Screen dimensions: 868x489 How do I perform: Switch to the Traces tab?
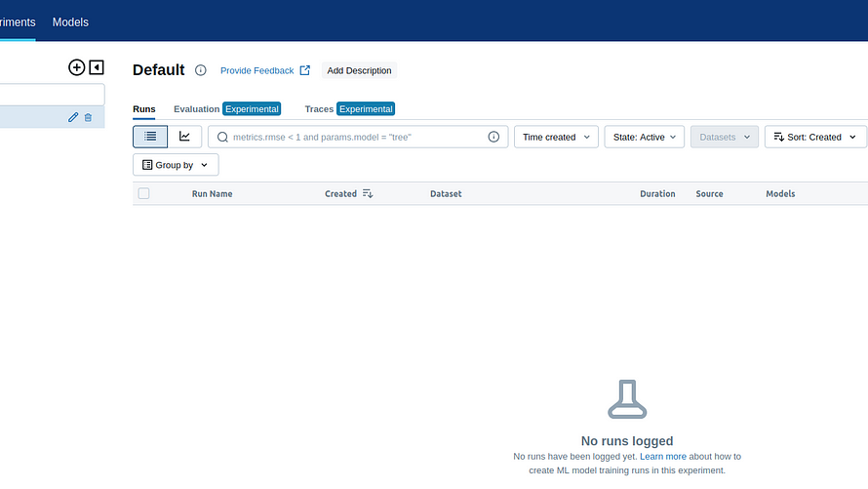point(319,109)
